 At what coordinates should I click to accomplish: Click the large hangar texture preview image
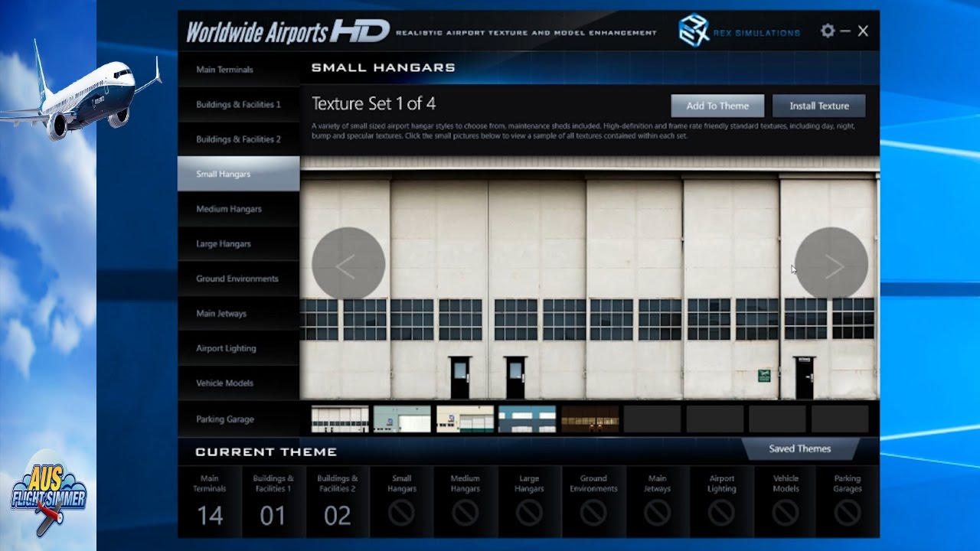tap(590, 278)
